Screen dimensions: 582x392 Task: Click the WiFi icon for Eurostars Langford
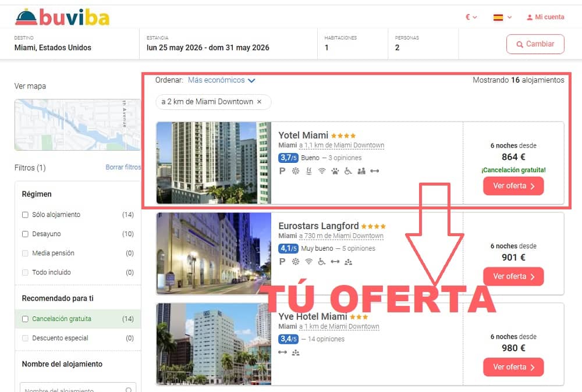tap(308, 262)
